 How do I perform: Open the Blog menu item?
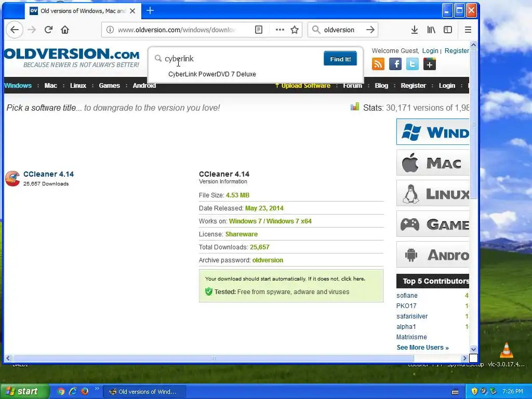tap(381, 86)
